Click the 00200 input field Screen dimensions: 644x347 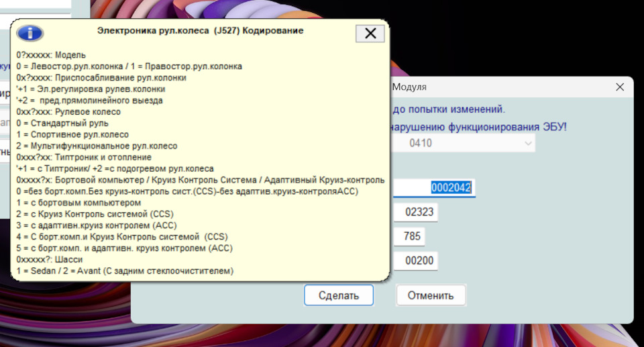(x=416, y=260)
